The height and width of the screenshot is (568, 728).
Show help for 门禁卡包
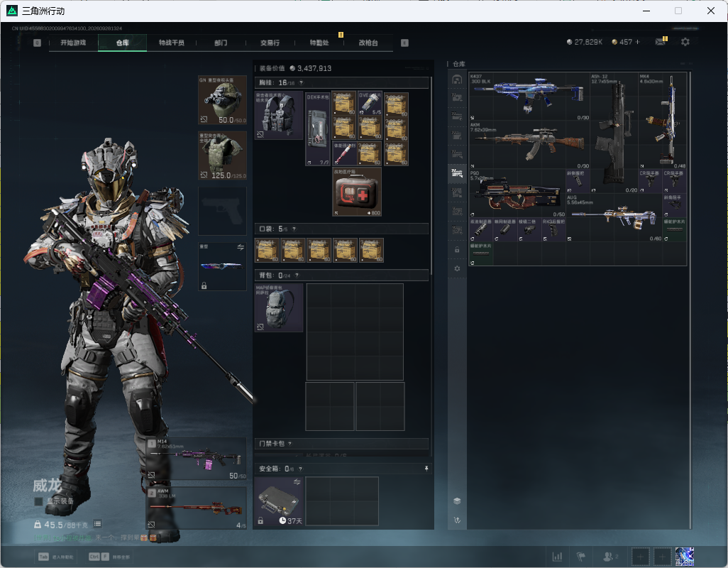click(x=290, y=444)
